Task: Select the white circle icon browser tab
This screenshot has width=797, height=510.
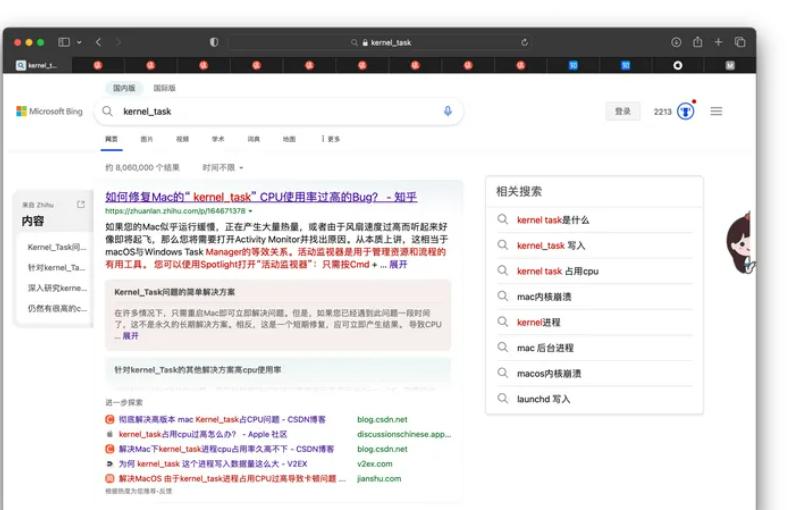Action: (x=678, y=65)
